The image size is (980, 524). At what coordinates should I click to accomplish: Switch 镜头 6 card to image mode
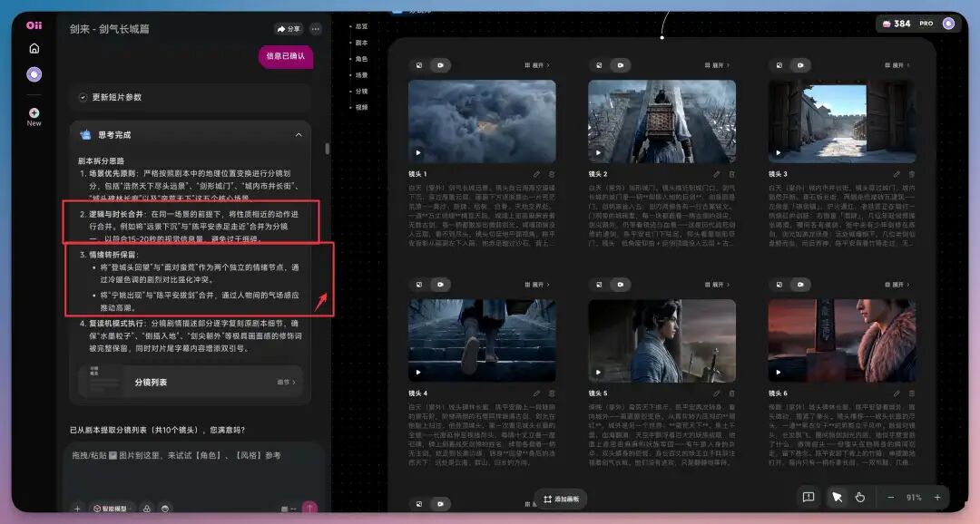point(779,284)
